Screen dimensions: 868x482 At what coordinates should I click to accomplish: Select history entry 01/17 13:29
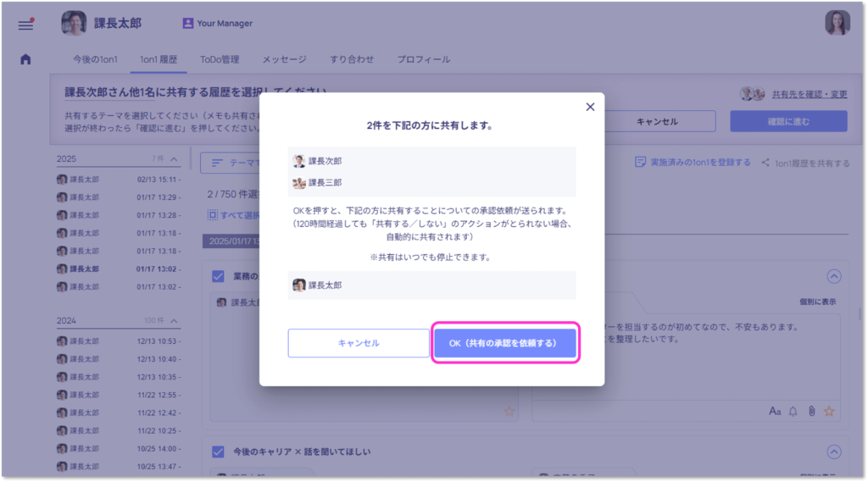point(119,197)
